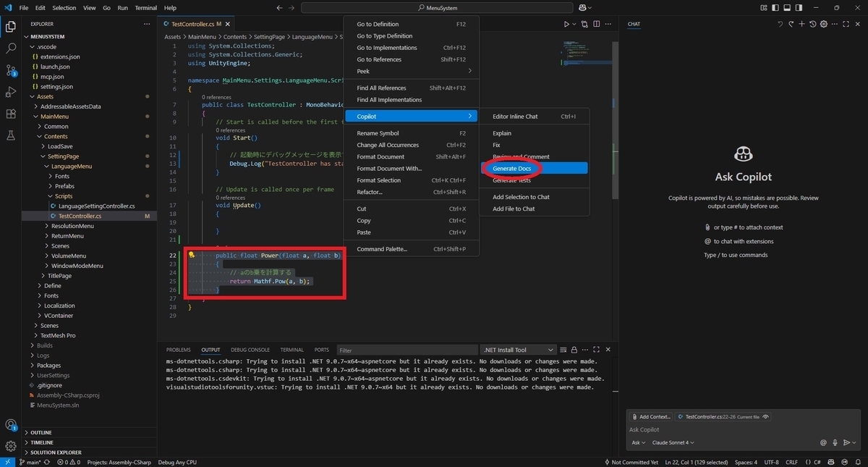Switch to the TERMINAL panel tab
The image size is (868, 467).
point(292,350)
